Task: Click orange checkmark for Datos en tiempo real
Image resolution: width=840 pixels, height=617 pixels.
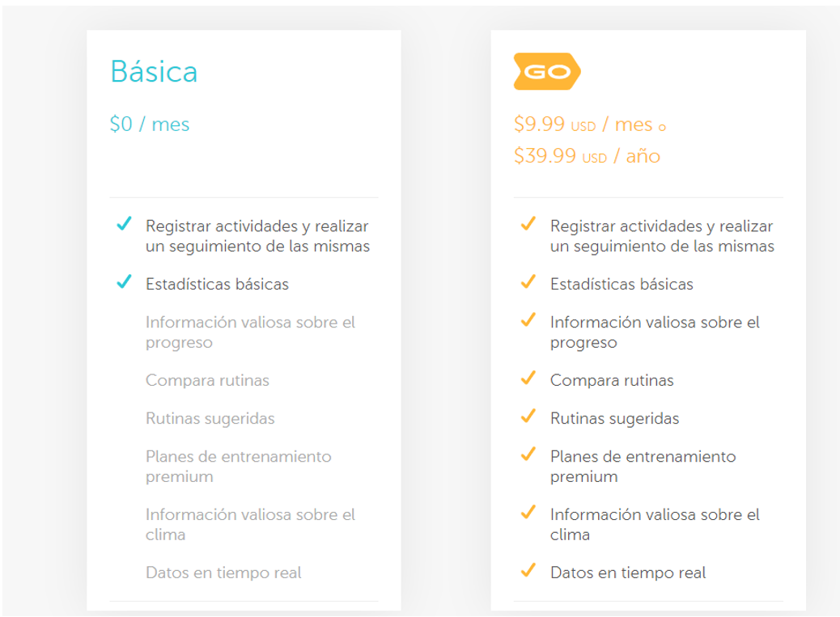Action: tap(528, 570)
